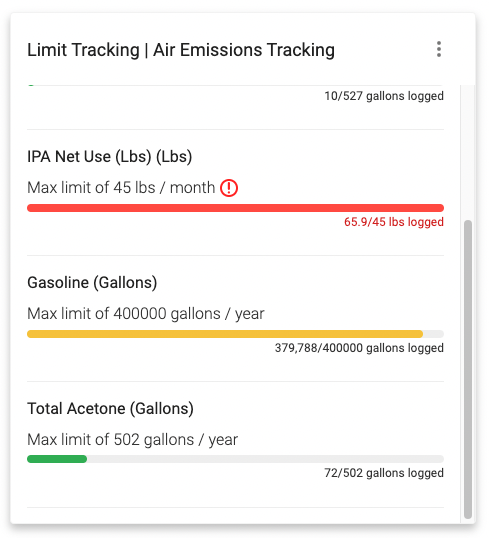The width and height of the screenshot is (489, 538).
Task: Open the three-dot options menu
Action: coord(439,49)
